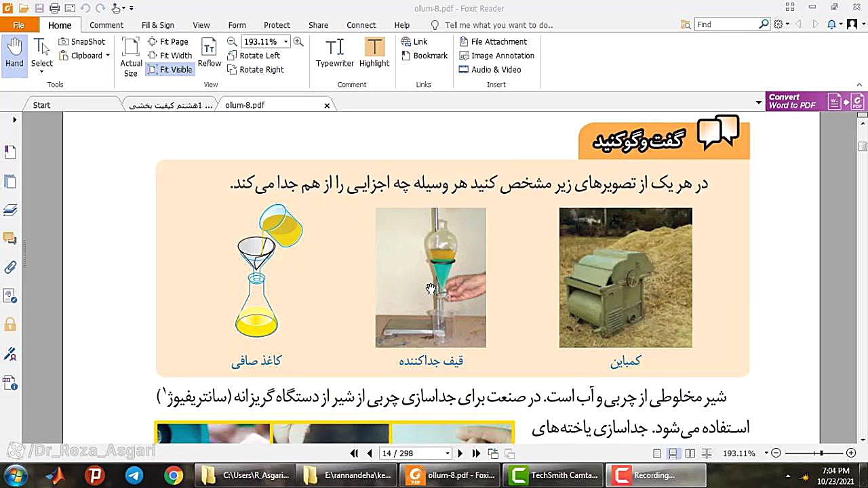Choose Fit Page view
868x488 pixels.
[168, 41]
